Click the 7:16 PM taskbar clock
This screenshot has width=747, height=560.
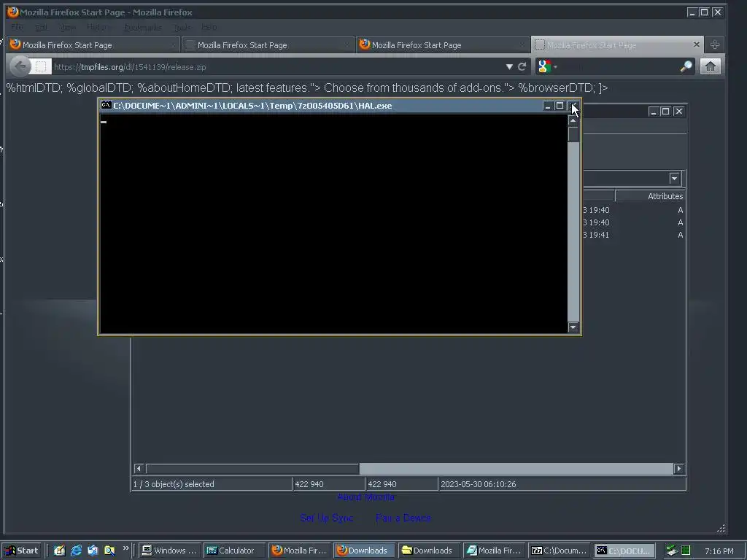[x=719, y=551]
